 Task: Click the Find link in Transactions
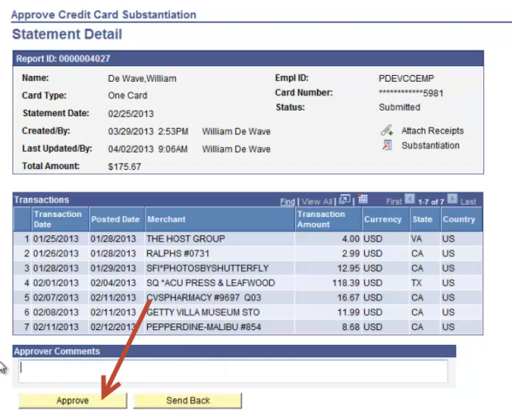click(287, 201)
